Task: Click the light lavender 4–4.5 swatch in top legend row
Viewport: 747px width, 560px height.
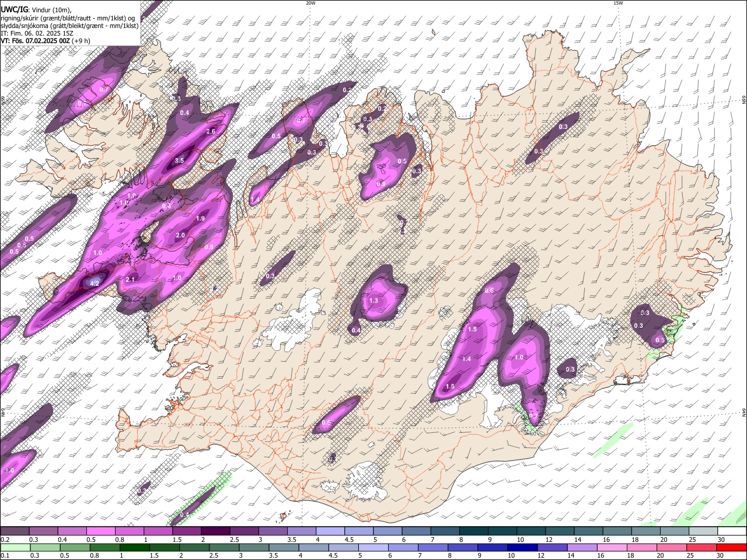Action: pyautogui.click(x=330, y=531)
